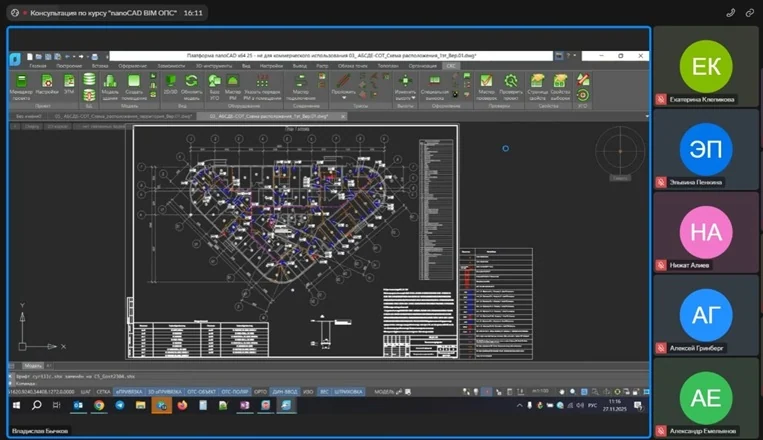Open Telegram from taskbar
The width and height of the screenshot is (763, 440).
click(x=120, y=405)
